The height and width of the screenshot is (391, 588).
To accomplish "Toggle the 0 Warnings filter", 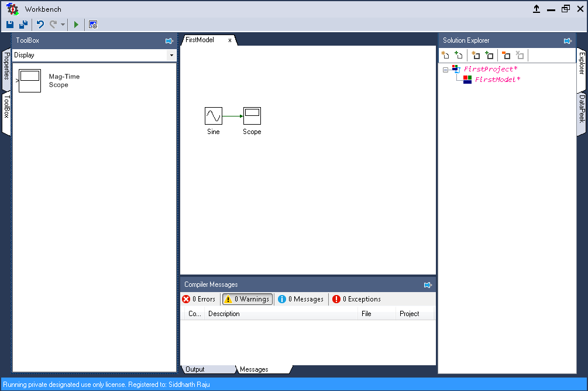I will coord(247,299).
